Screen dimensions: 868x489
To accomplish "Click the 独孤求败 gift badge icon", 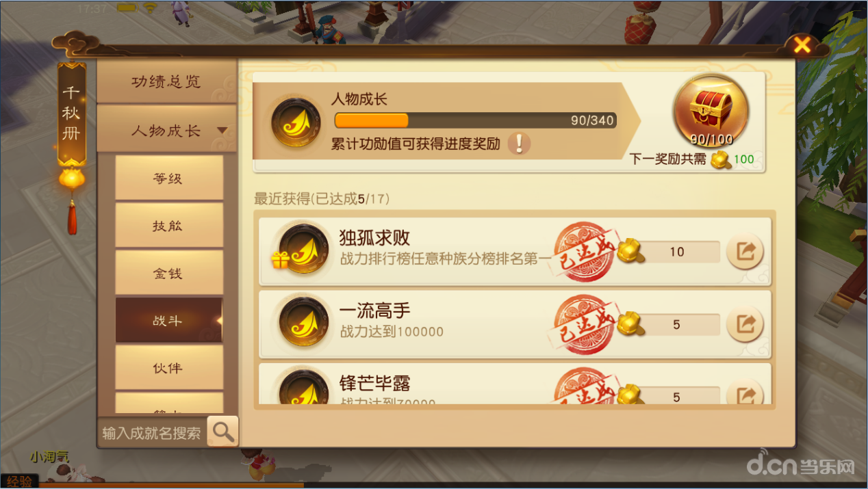I will tap(281, 259).
